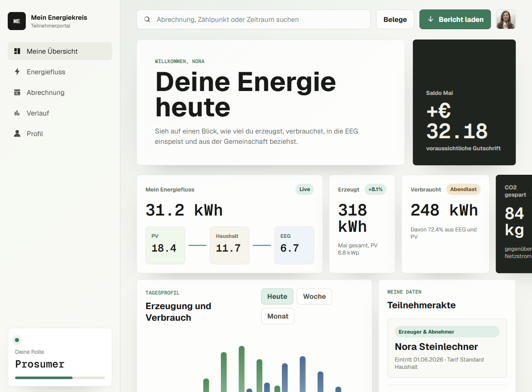This screenshot has width=532, height=392.
Task: Focus the Abrechnung search field
Action: (x=254, y=19)
